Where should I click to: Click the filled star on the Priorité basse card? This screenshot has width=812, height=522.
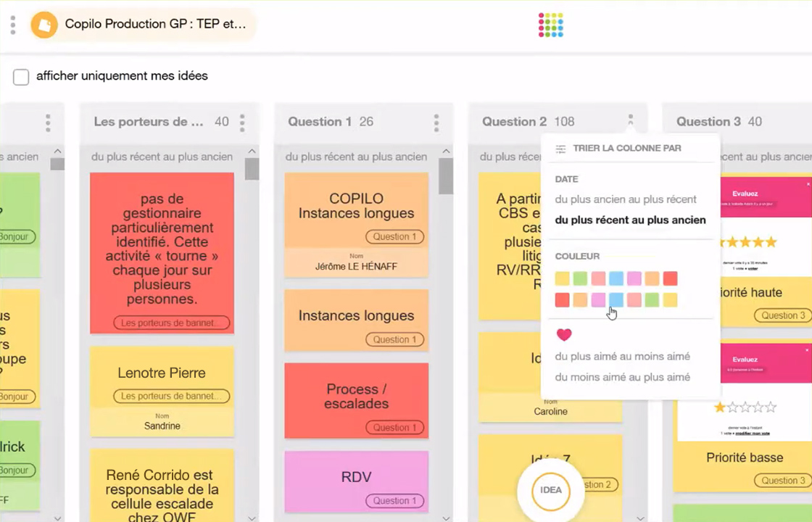(x=719, y=407)
